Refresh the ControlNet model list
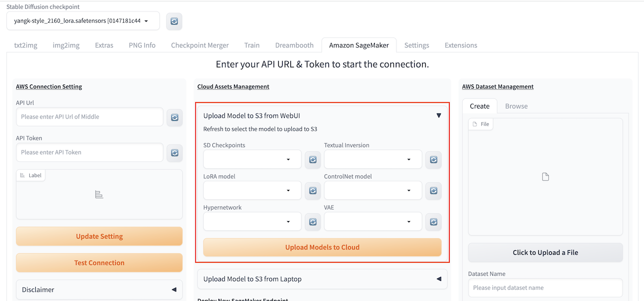Image resolution: width=644 pixels, height=301 pixels. [433, 191]
